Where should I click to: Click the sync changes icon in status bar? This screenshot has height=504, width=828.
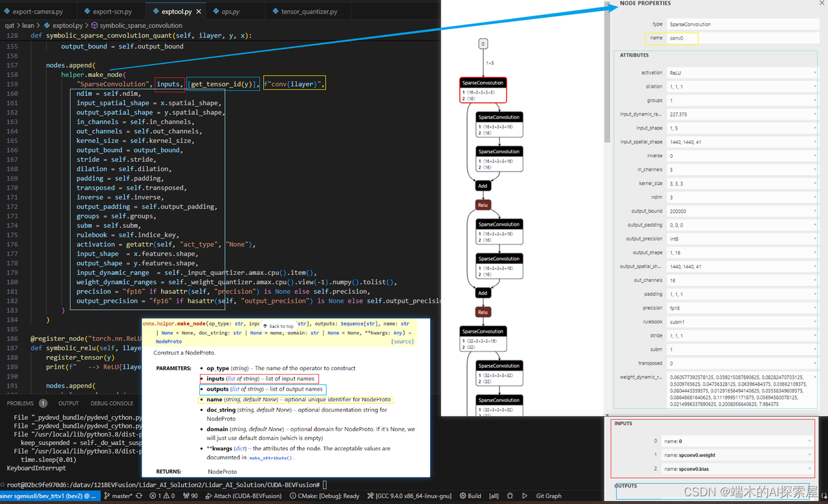(138, 496)
